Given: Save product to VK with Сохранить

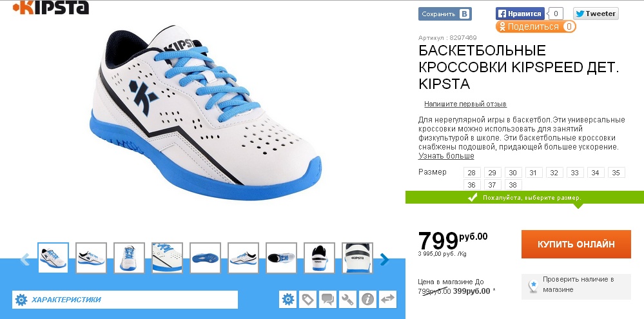Looking at the screenshot, I should pos(445,14).
